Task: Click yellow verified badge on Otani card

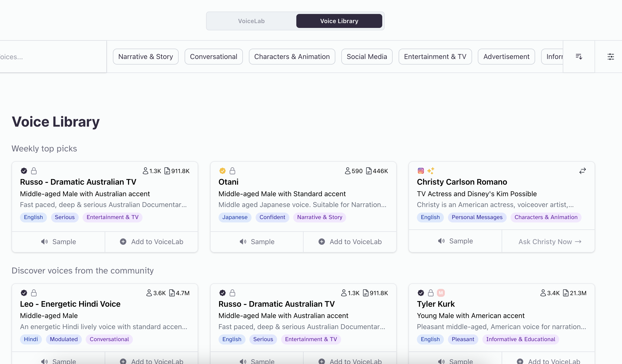Action: [222, 171]
